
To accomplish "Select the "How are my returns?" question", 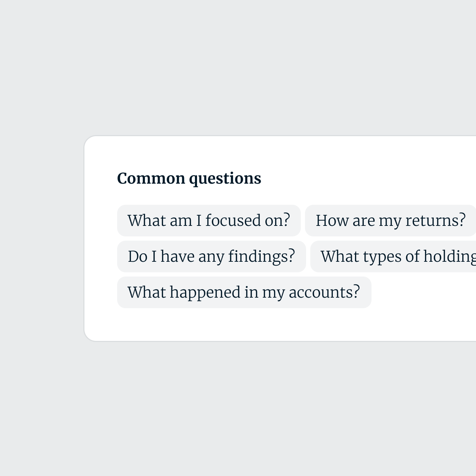I will click(391, 221).
